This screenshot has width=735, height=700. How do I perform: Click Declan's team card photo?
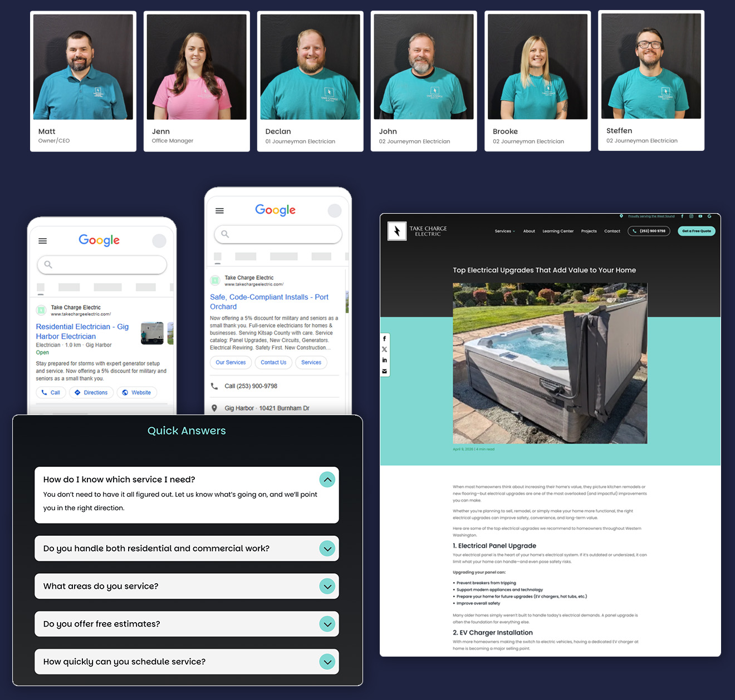pyautogui.click(x=310, y=67)
